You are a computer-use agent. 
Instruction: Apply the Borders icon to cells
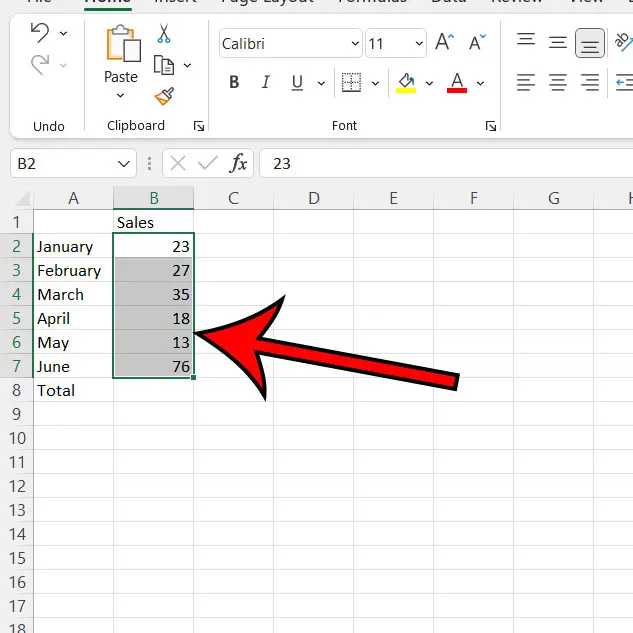pyautogui.click(x=351, y=82)
